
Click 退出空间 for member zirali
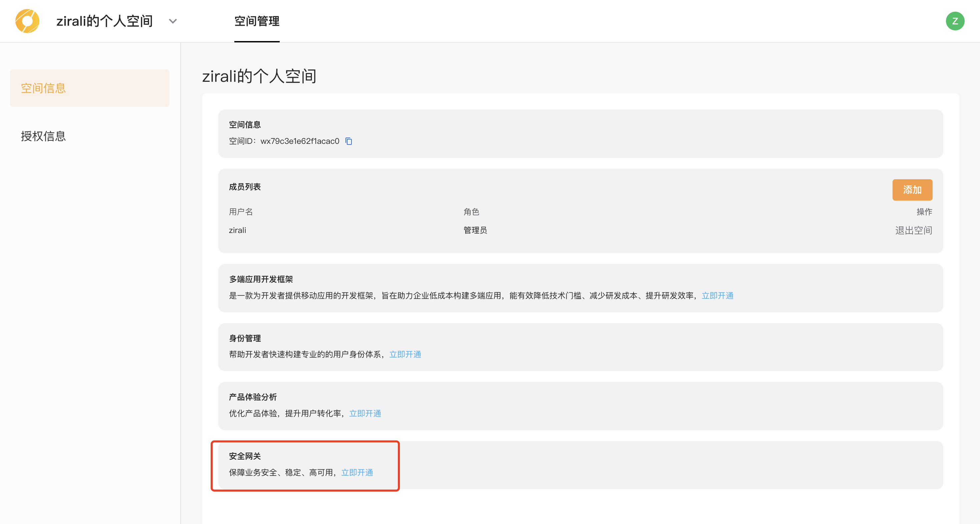tap(913, 230)
